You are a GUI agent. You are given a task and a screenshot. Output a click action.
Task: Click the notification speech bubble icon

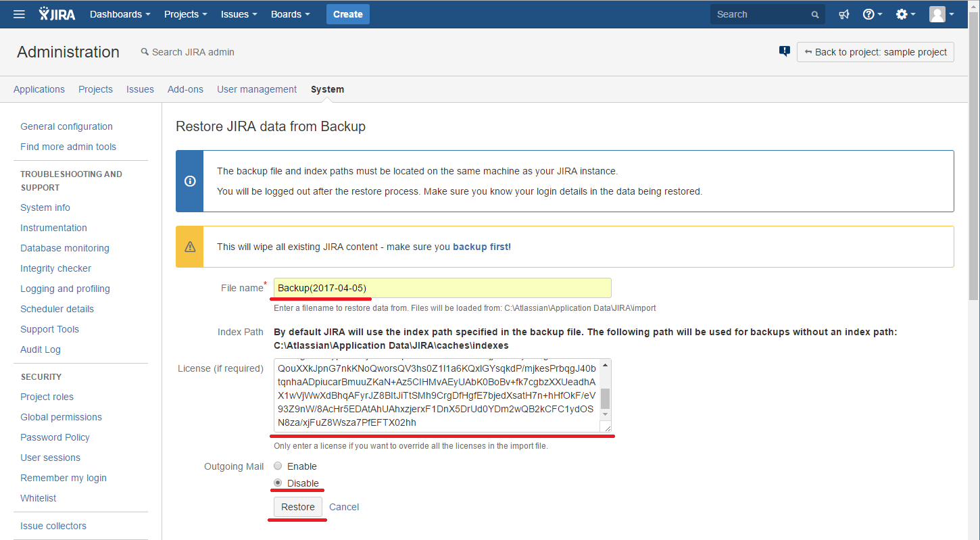(785, 51)
